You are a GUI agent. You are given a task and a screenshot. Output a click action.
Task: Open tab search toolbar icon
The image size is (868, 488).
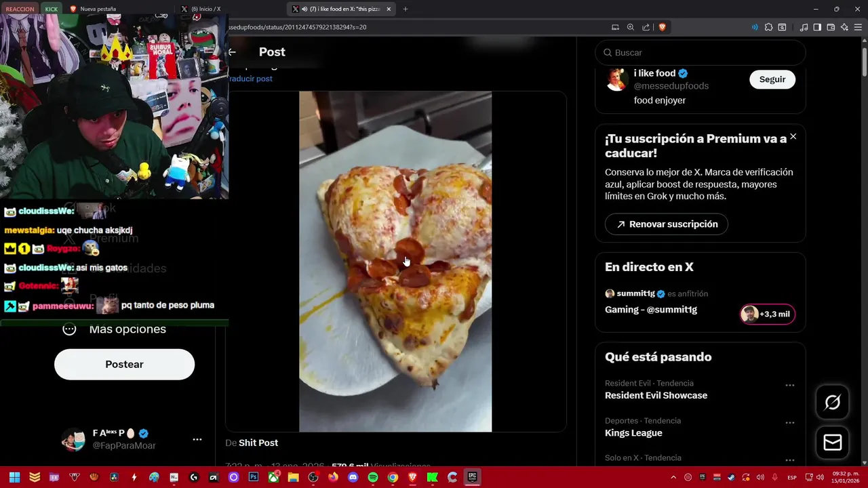coord(782,27)
